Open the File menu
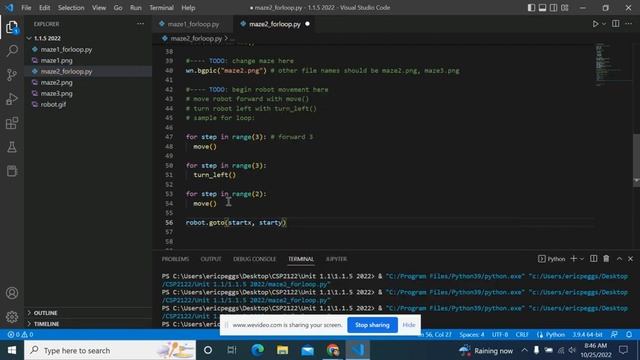The image size is (640, 360). click(26, 8)
